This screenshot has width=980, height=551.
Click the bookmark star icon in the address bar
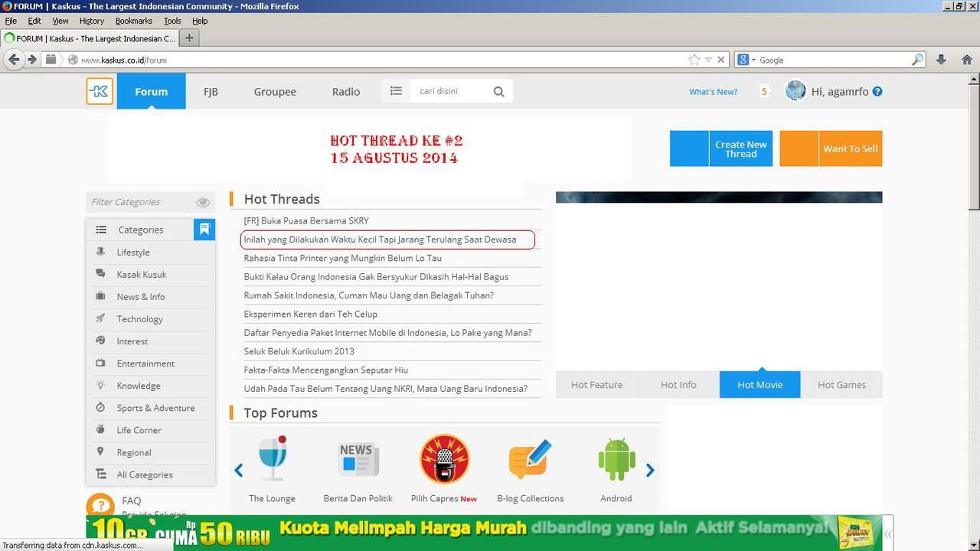point(694,60)
